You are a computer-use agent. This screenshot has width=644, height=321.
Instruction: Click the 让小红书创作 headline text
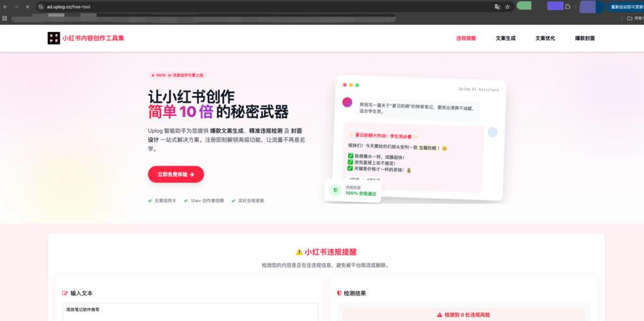tap(191, 97)
